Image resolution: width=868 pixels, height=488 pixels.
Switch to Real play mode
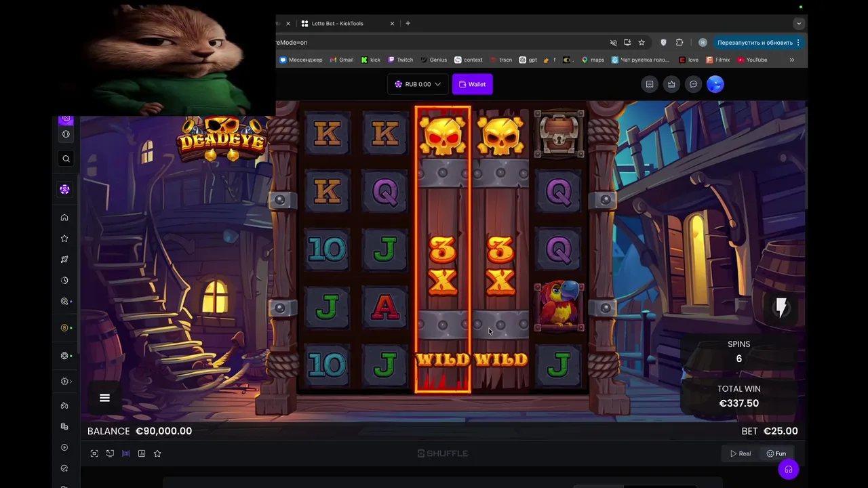point(741,453)
